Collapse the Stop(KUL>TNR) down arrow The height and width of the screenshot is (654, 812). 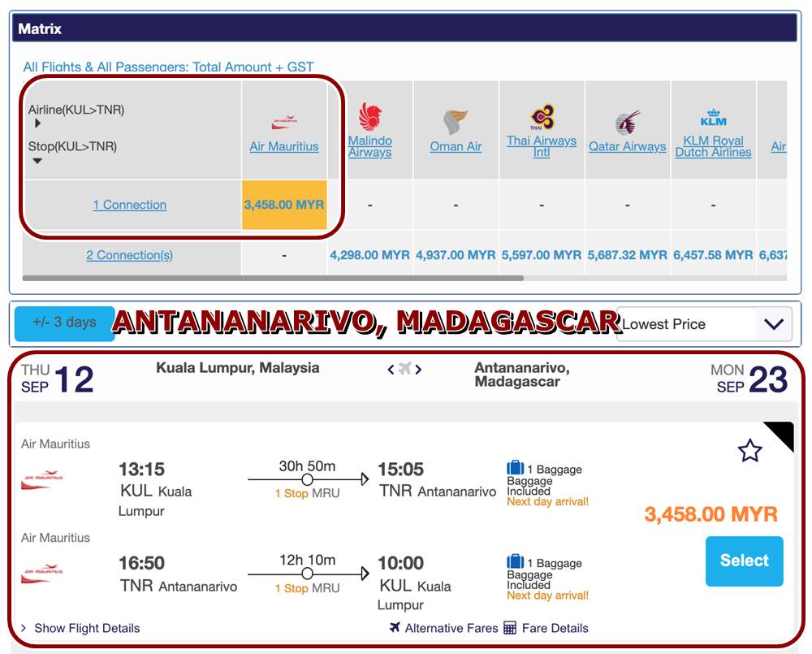coord(37,161)
